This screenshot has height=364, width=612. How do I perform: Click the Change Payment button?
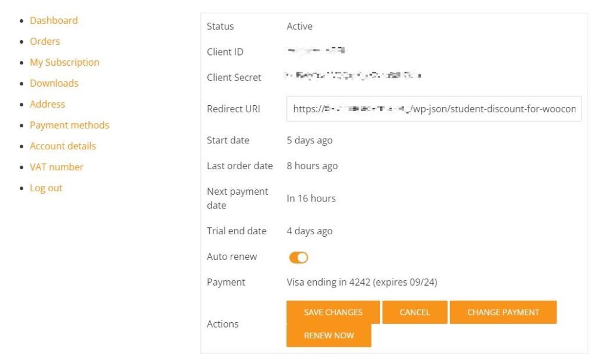pyautogui.click(x=503, y=313)
